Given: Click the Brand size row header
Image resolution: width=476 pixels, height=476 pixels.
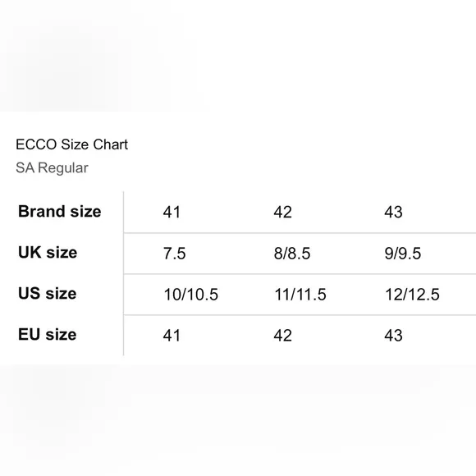Looking at the screenshot, I should [59, 211].
